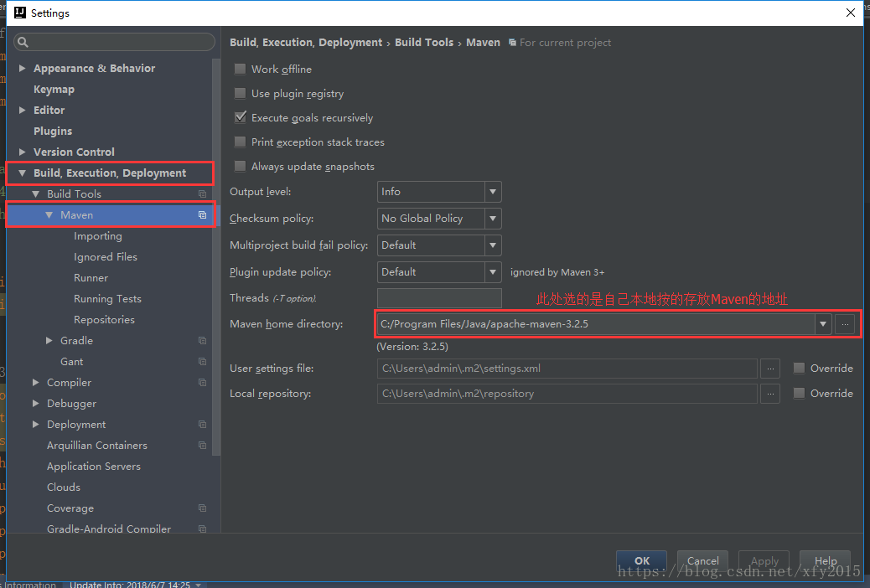
Task: Collapse the Maven node
Action: (49, 214)
